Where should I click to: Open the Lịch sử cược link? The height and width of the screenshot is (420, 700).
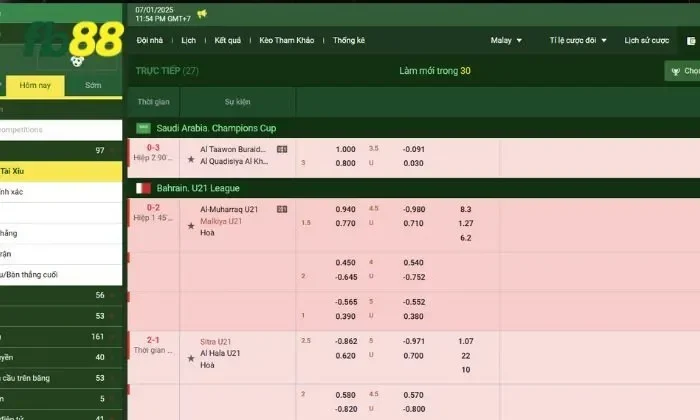645,41
